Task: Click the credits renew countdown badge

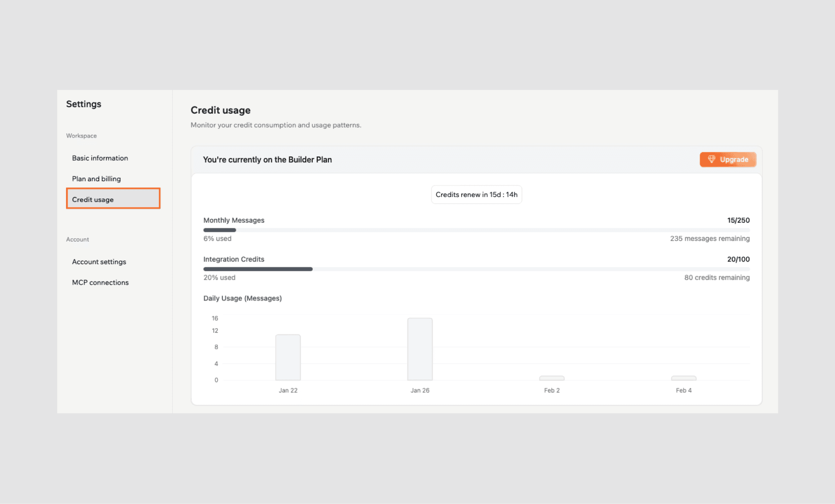Action: [x=476, y=195]
